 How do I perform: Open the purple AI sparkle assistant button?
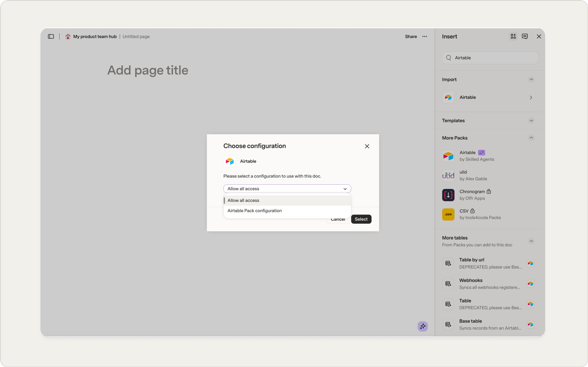(x=423, y=326)
